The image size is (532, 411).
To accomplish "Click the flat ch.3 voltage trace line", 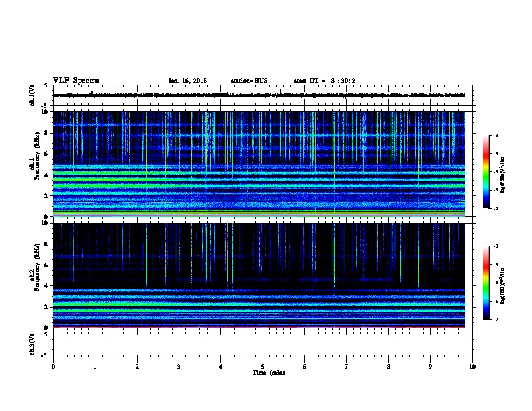I will point(259,345).
